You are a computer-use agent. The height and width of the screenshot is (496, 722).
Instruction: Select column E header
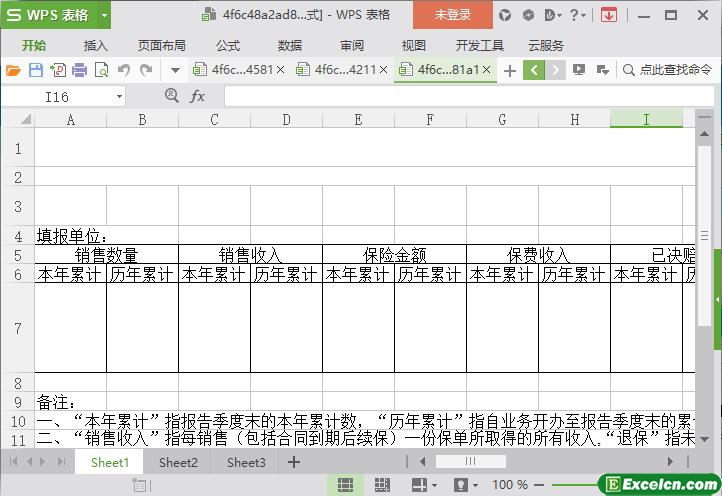point(358,120)
